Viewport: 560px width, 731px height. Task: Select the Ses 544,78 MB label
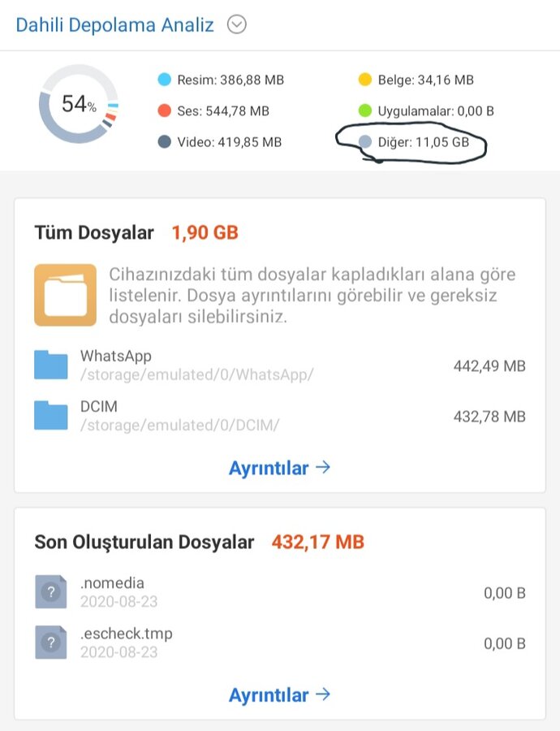pyautogui.click(x=223, y=111)
